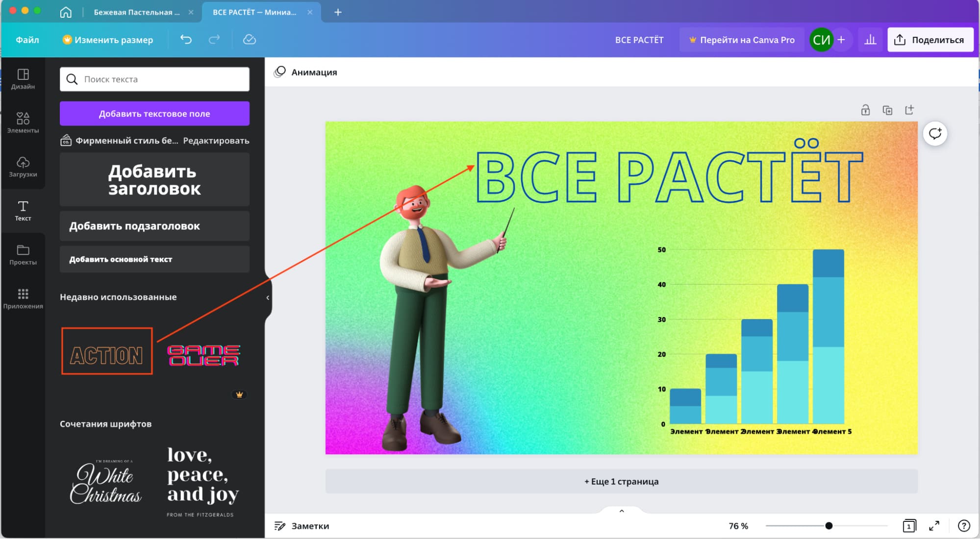Enter fullscreen presentation mode
The image size is (980, 539).
pyautogui.click(x=934, y=526)
